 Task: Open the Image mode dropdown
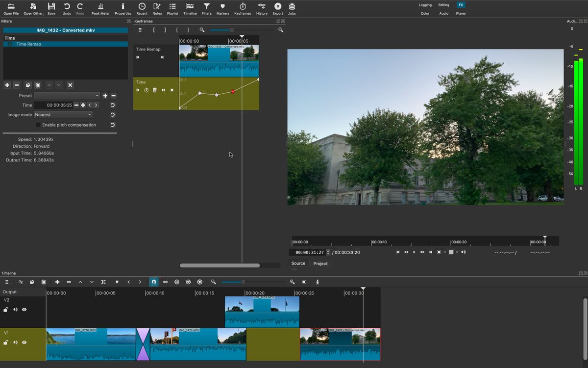click(63, 114)
